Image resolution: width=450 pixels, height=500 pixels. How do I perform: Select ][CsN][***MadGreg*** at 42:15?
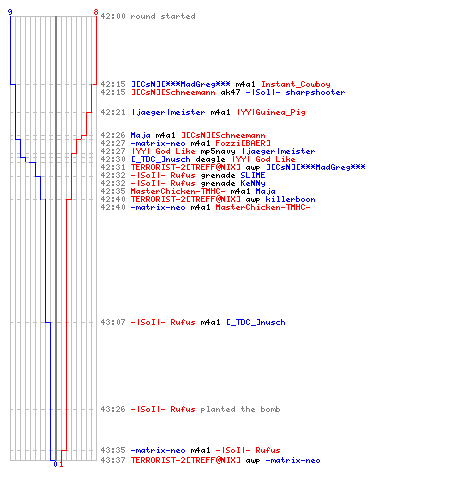[180, 84]
